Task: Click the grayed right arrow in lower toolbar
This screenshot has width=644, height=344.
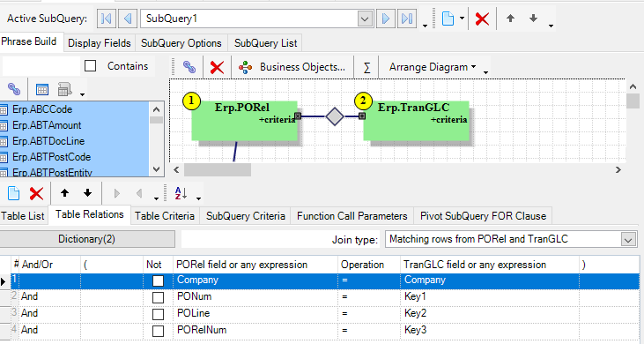Action: coord(116,193)
